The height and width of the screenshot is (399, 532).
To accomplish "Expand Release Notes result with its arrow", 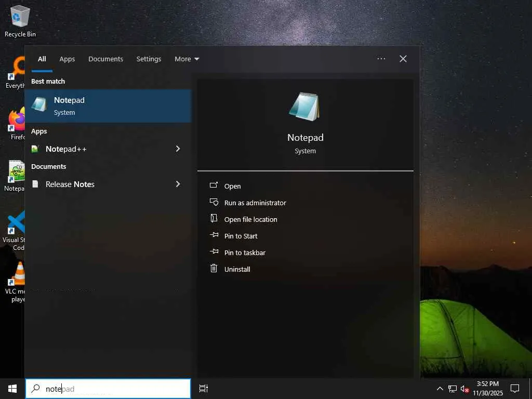I will [x=178, y=184].
